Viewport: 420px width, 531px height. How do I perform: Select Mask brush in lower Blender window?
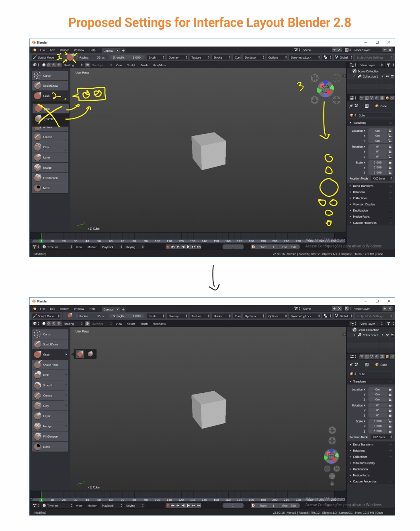pos(50,447)
